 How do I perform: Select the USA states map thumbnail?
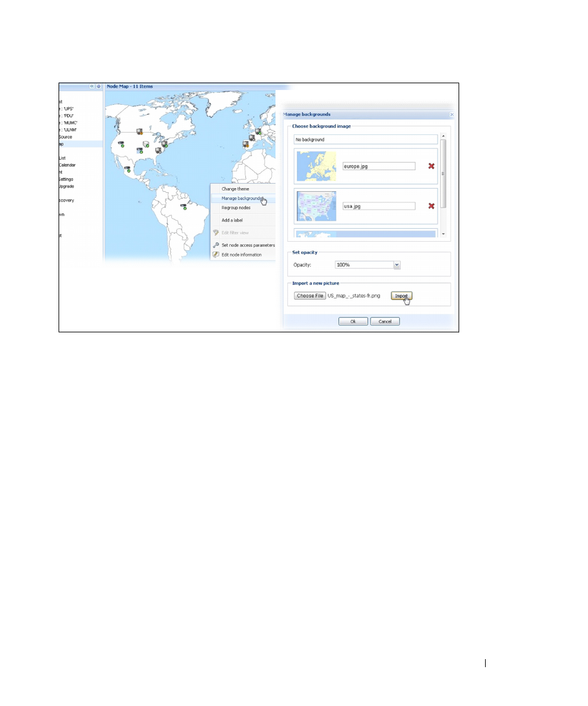point(317,206)
